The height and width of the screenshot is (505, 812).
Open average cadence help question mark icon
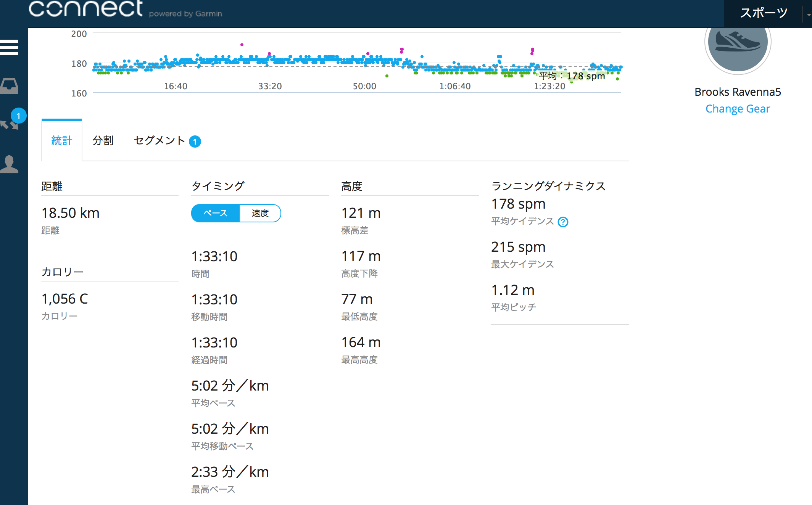tap(563, 222)
